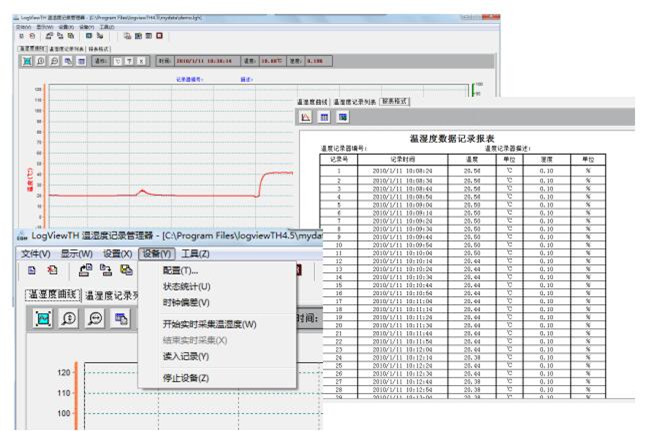Open the 设备(Y) menu
The image size is (650, 441).
157,254
